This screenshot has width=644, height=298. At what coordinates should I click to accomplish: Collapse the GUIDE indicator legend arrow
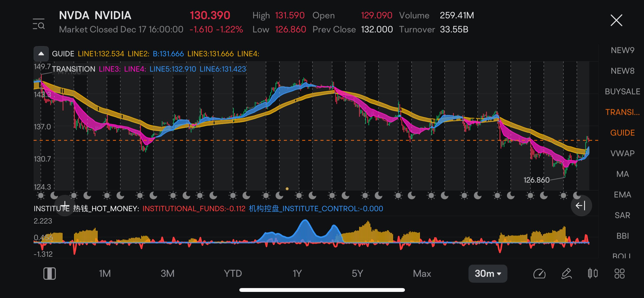point(41,54)
